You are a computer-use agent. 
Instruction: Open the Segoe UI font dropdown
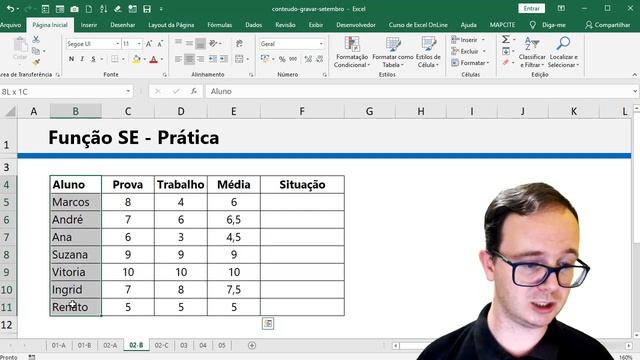[x=118, y=44]
